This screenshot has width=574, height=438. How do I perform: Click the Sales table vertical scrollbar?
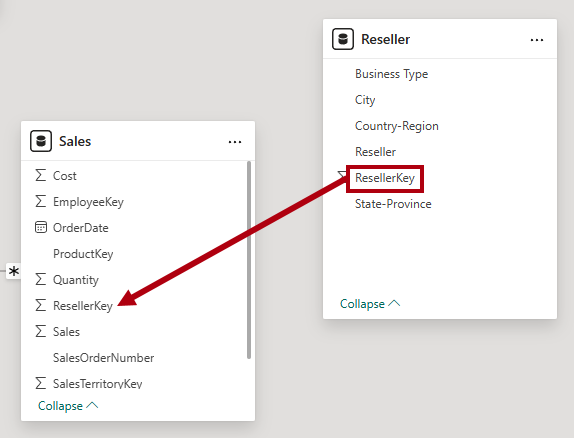click(249, 260)
